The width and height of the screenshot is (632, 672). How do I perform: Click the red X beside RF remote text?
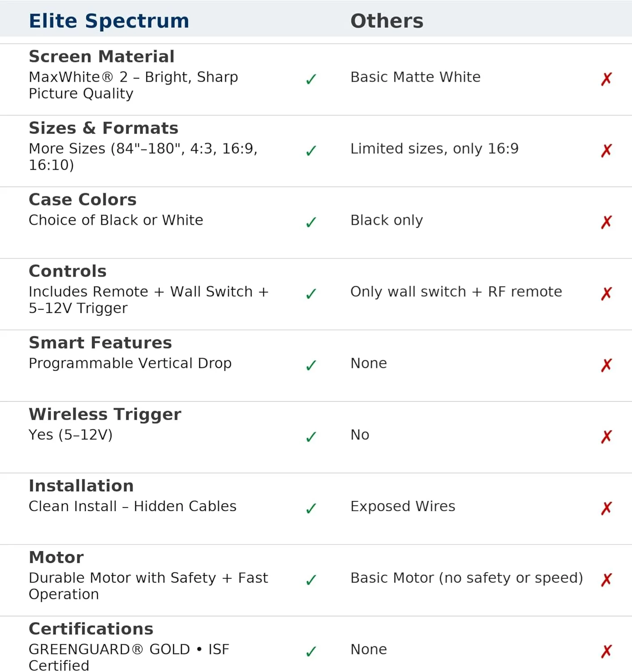(x=606, y=293)
